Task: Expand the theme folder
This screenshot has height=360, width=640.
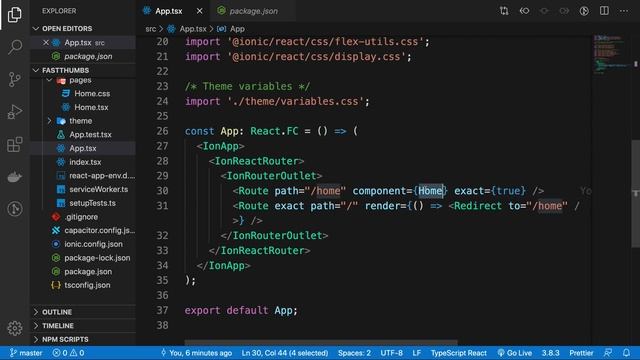Action: click(x=49, y=121)
